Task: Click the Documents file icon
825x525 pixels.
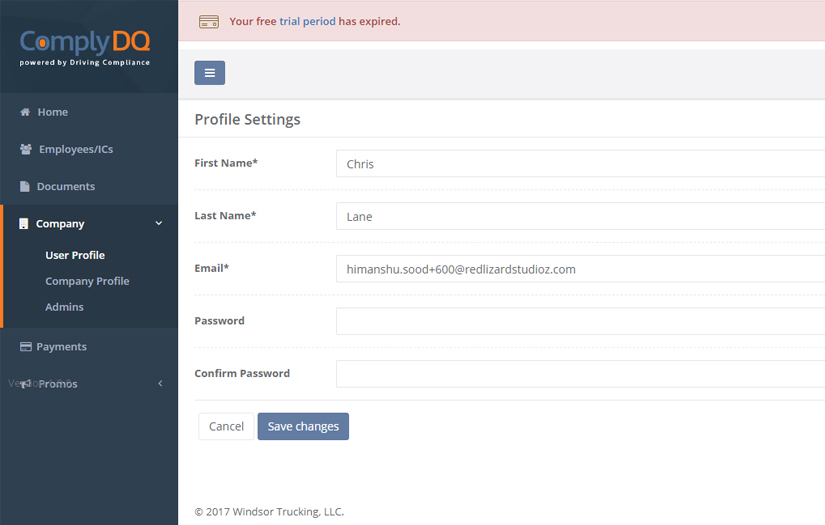Action: [x=25, y=186]
